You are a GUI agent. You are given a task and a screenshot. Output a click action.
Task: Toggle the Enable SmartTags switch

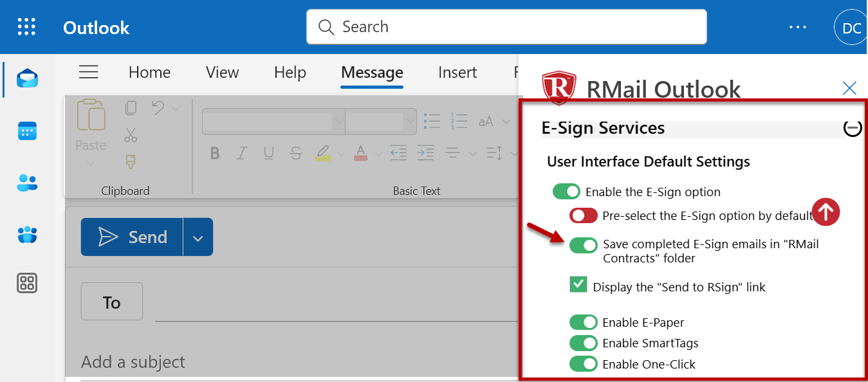(x=583, y=343)
